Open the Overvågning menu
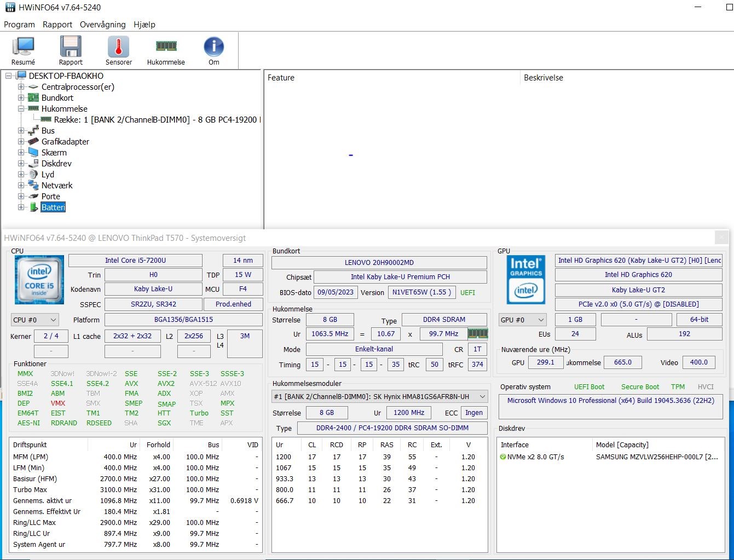This screenshot has height=560, width=734. tap(103, 25)
